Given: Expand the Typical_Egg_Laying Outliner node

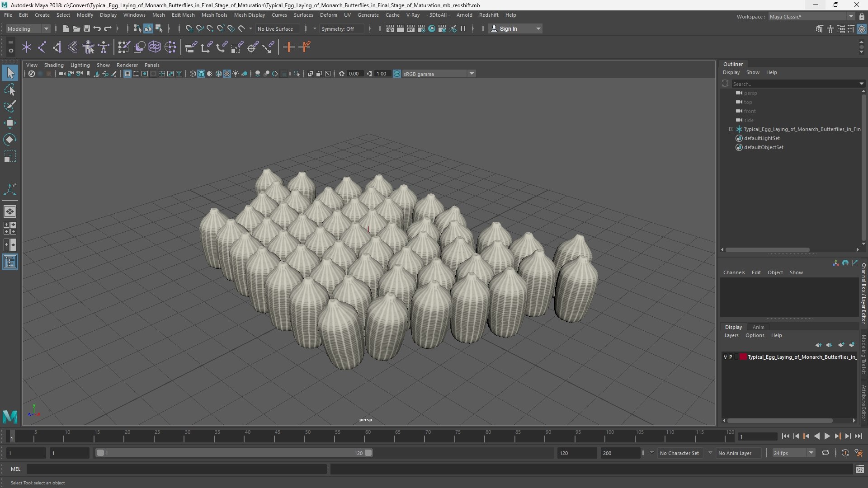Looking at the screenshot, I should (x=731, y=129).
